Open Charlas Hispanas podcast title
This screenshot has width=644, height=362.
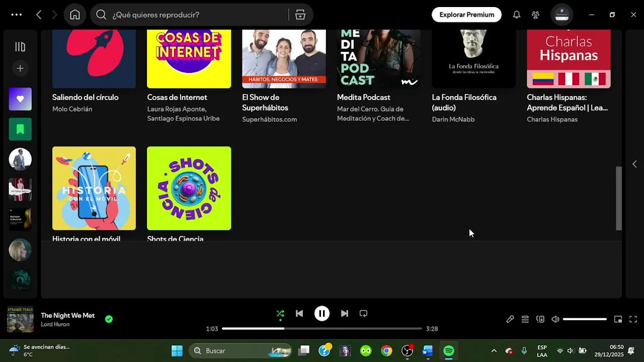point(567,103)
